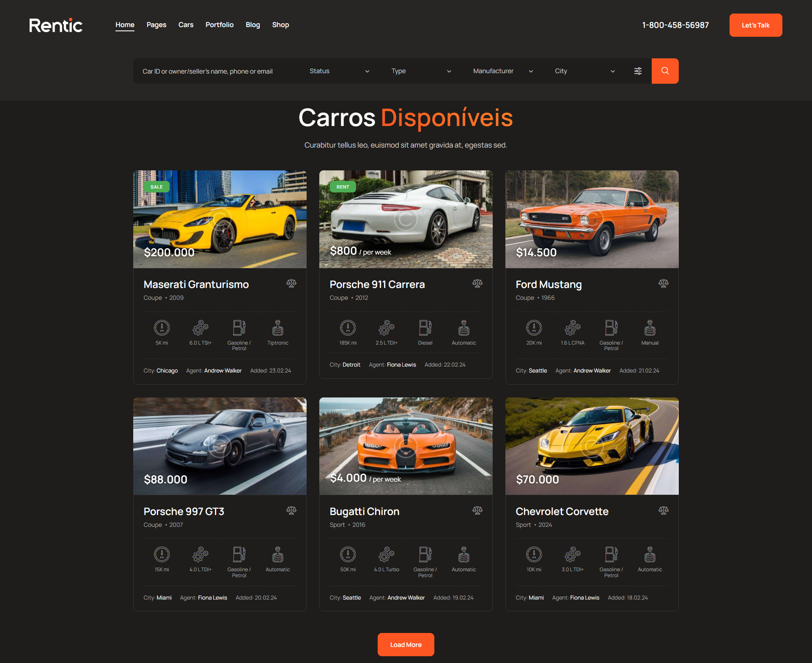Click the Rentic logo

pyautogui.click(x=56, y=25)
